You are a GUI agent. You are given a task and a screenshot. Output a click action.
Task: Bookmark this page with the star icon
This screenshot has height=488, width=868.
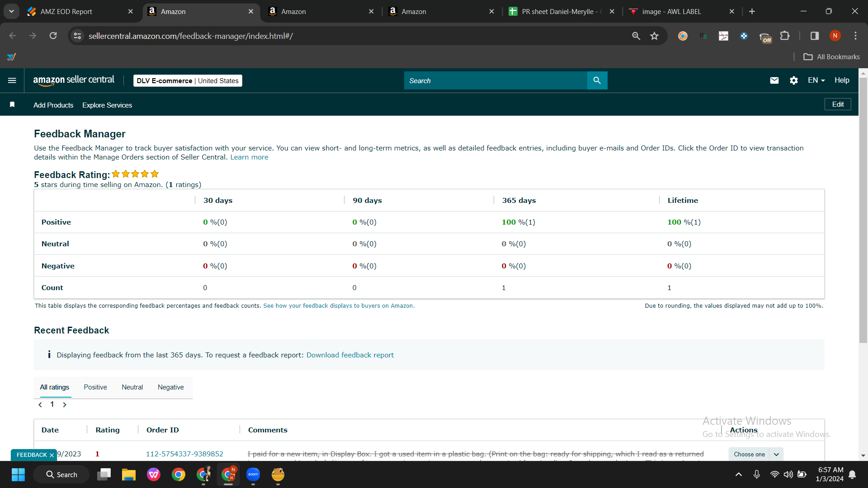654,36
